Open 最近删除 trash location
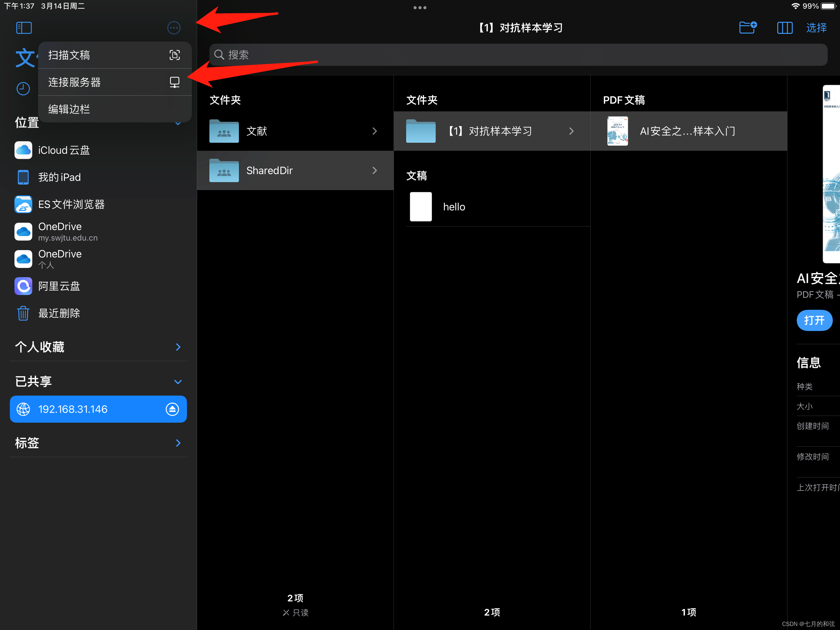 59,313
